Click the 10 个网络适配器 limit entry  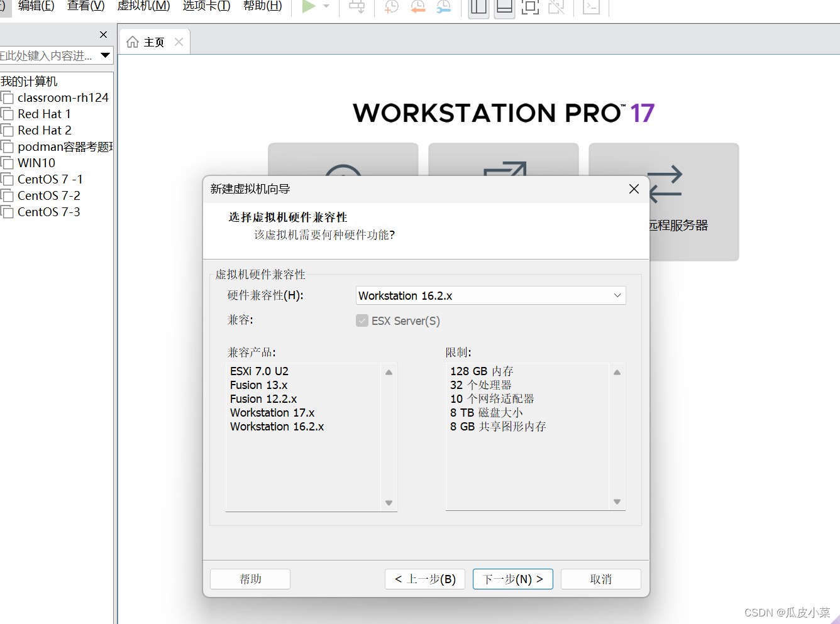tap(492, 399)
